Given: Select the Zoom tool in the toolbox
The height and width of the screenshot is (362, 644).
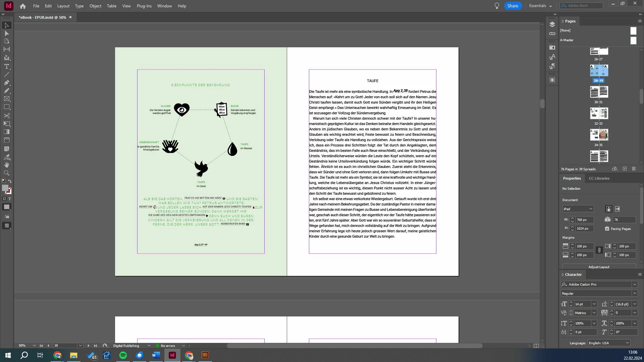Looking at the screenshot, I should click(6, 173).
